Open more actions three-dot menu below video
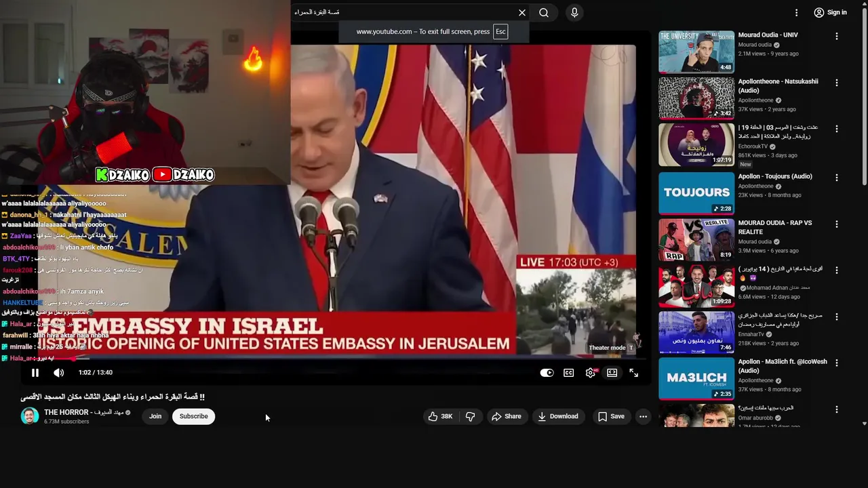 point(643,416)
